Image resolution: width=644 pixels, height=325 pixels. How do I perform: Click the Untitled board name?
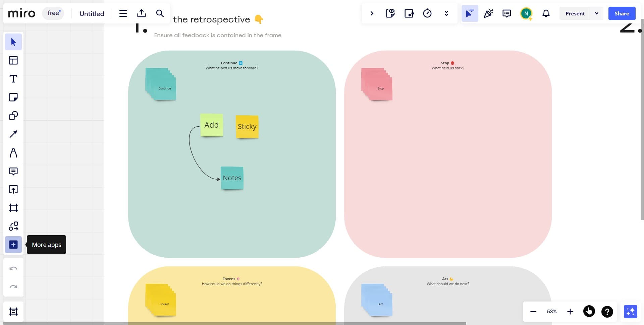tap(92, 14)
